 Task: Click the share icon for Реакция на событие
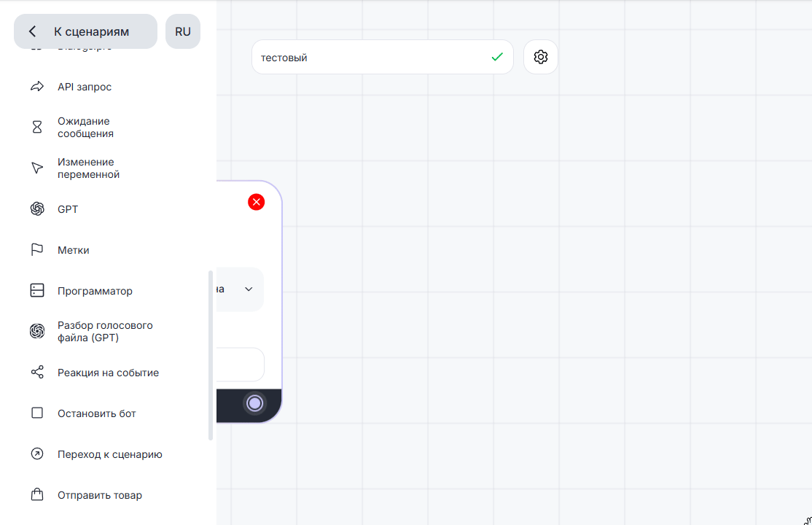pos(37,373)
